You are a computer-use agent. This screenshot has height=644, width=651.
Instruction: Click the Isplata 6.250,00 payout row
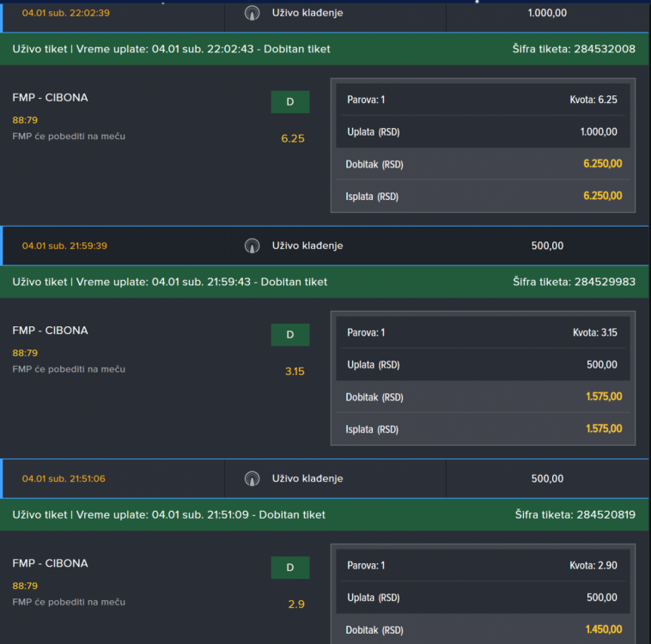[483, 196]
